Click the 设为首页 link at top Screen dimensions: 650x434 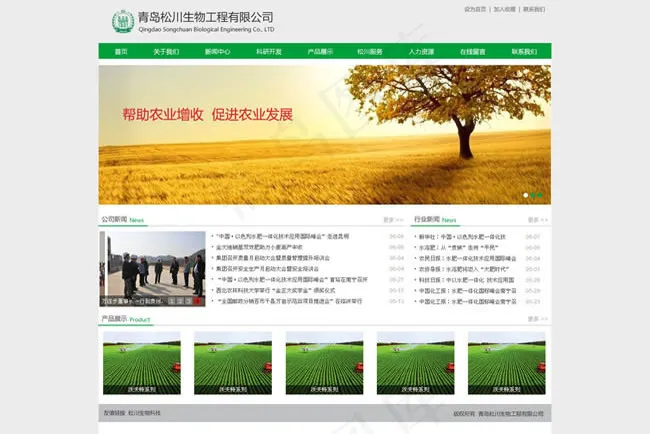[x=475, y=9]
